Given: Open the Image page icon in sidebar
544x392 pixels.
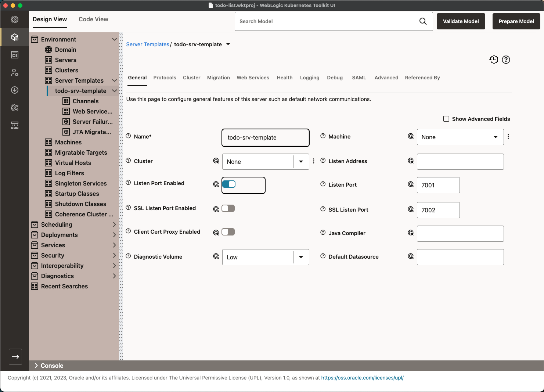Looking at the screenshot, I should coord(15,55).
